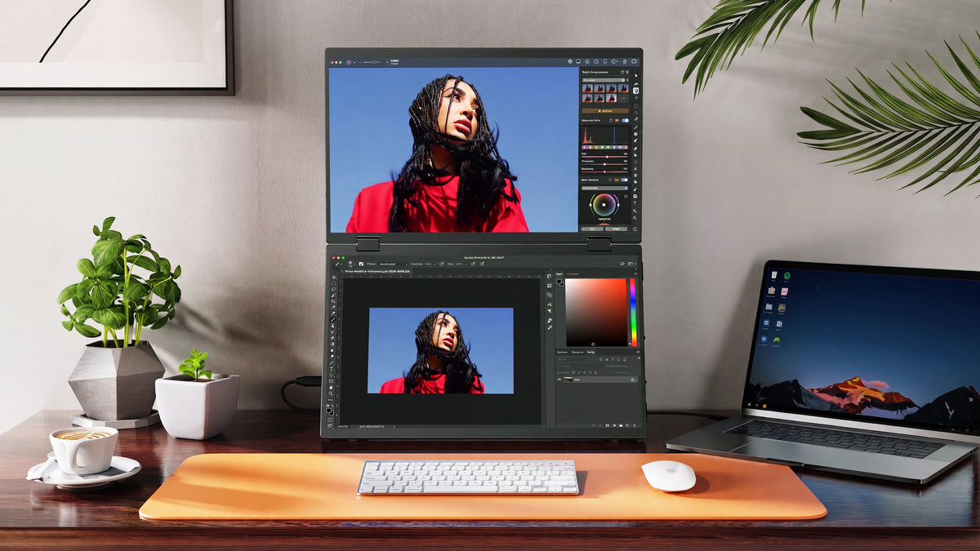Open Photoshop's workspace switcher icon

pos(630,264)
